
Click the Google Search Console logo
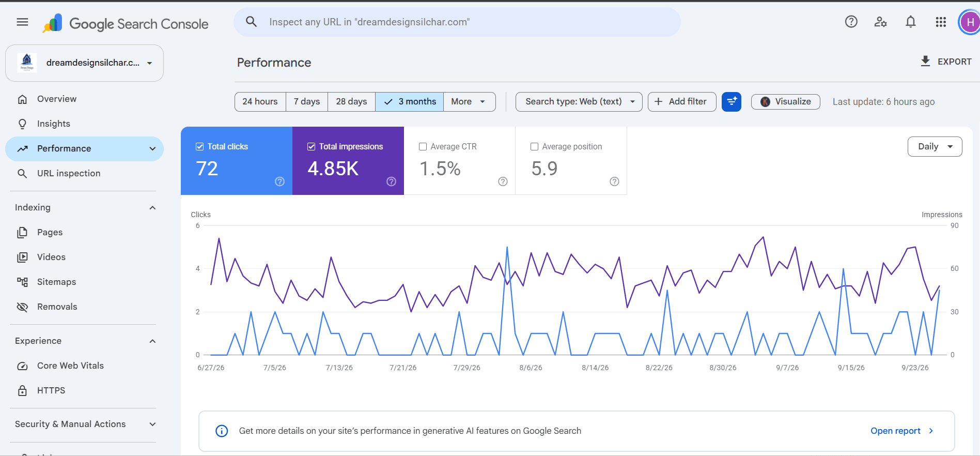pos(126,24)
